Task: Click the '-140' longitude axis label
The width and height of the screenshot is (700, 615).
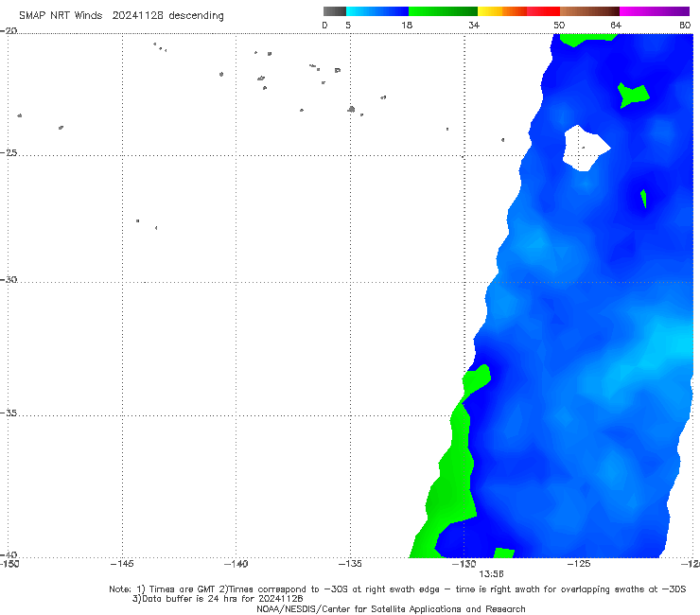Action: tap(236, 564)
